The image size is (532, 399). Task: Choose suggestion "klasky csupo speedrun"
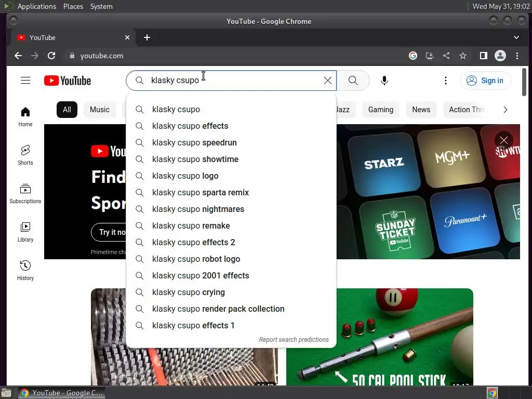(231, 142)
